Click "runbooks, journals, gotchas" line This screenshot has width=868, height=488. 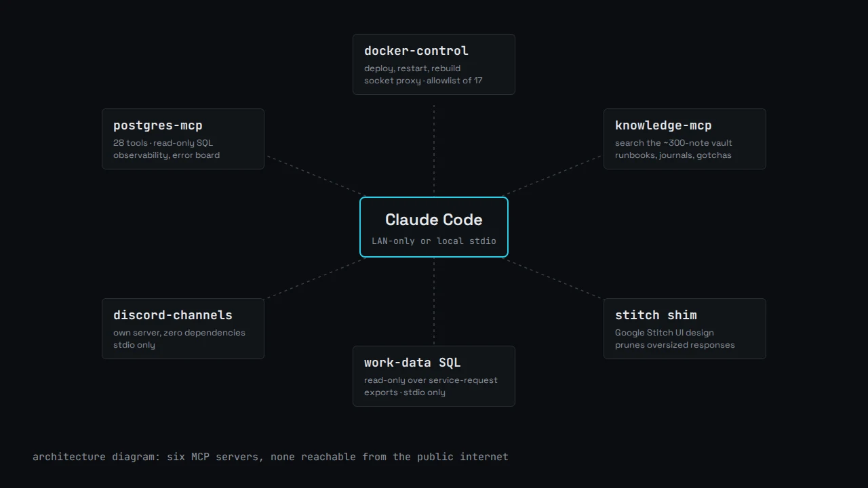coord(673,155)
